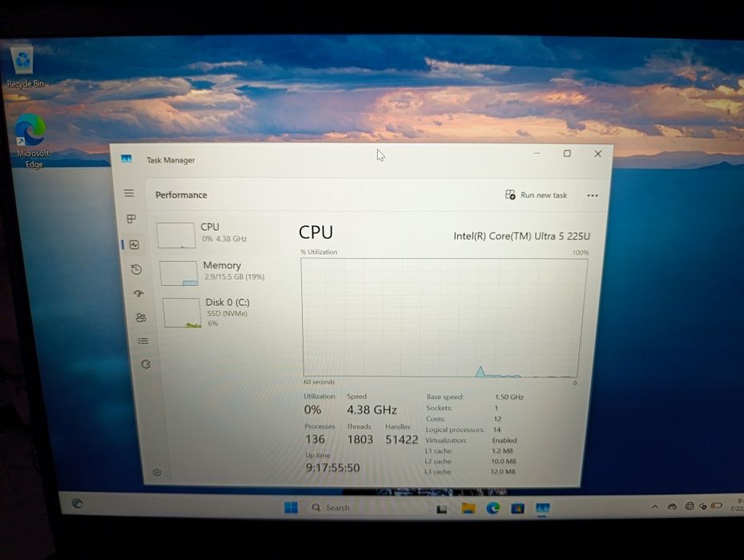Image resolution: width=744 pixels, height=560 pixels.
Task: Click the Processes value 136
Action: 315,439
